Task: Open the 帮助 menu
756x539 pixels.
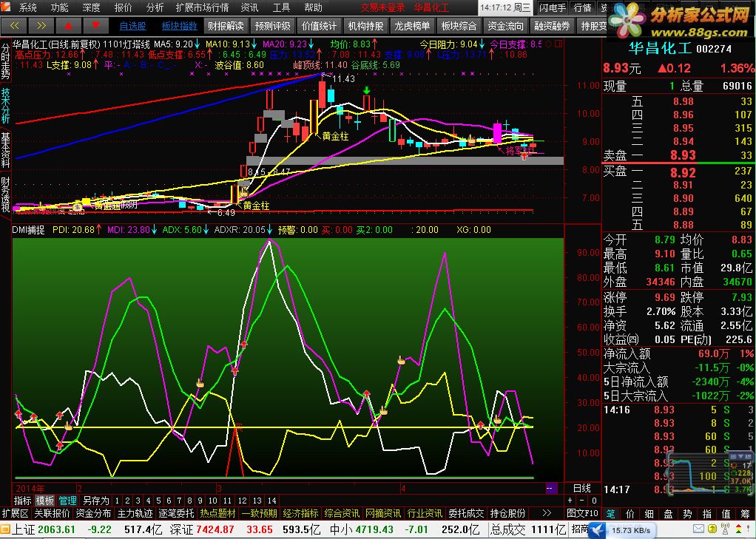Action: [314, 7]
